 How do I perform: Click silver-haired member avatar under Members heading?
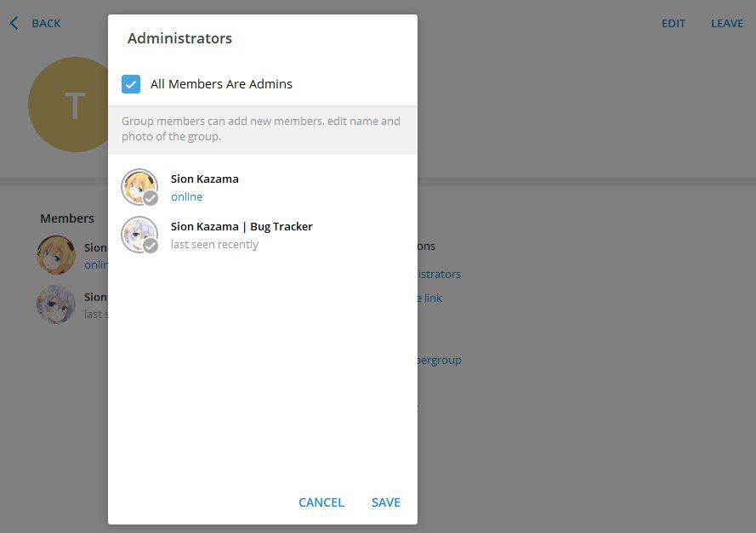56,304
